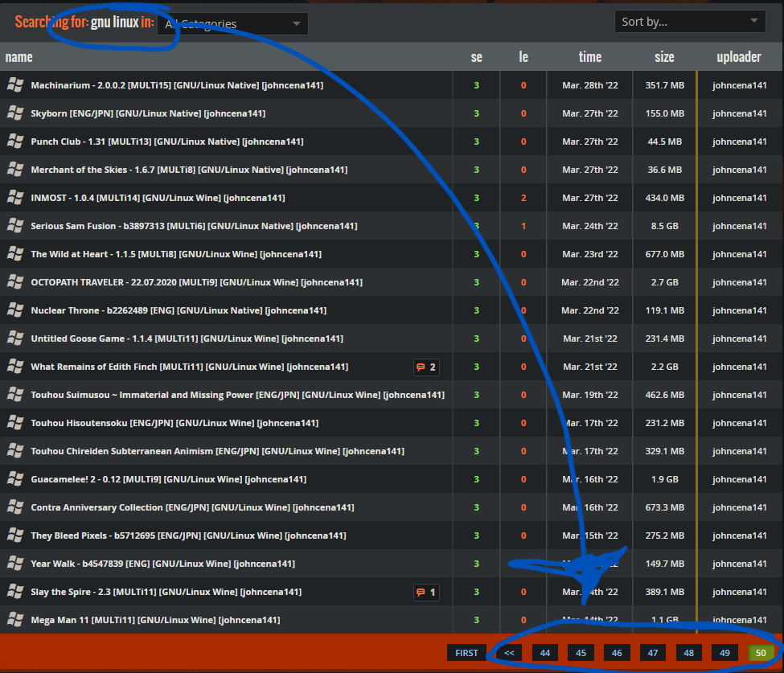Open Touhou Suimusou Immaterial and Missing Power link

[237, 395]
